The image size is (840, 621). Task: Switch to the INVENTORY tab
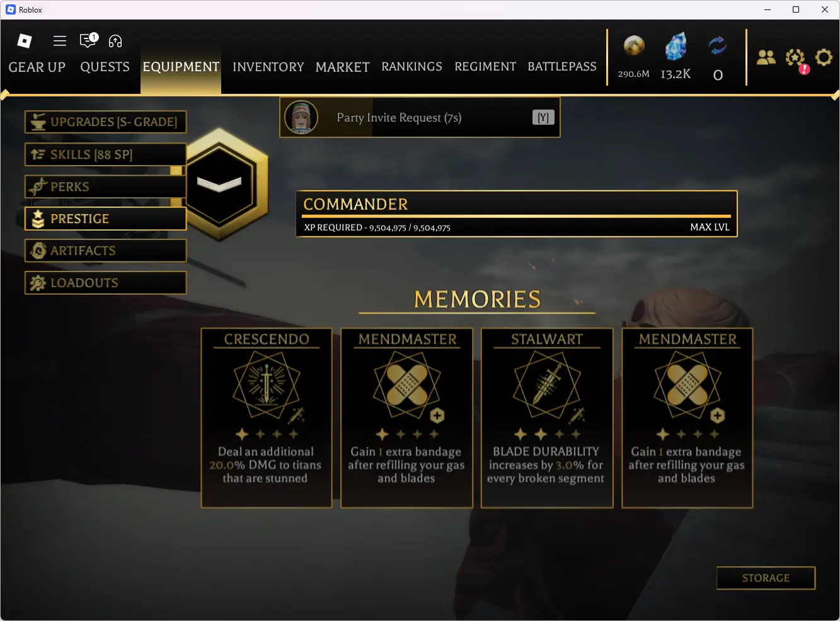coord(268,67)
